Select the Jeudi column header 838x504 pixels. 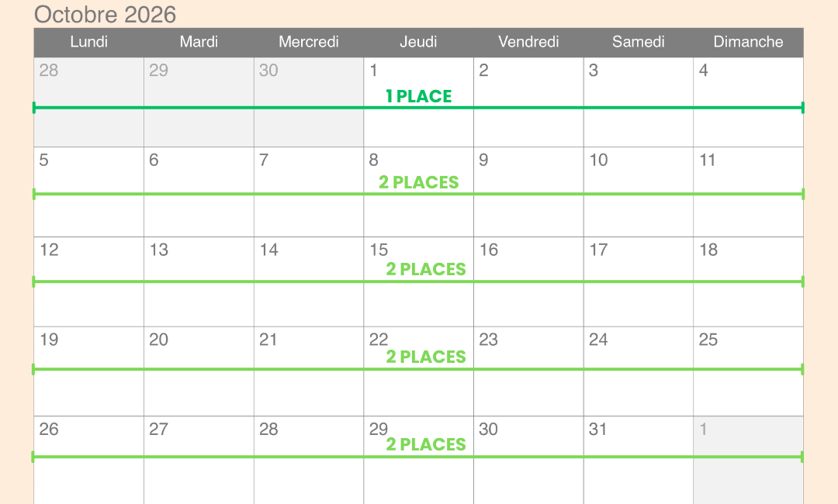418,42
